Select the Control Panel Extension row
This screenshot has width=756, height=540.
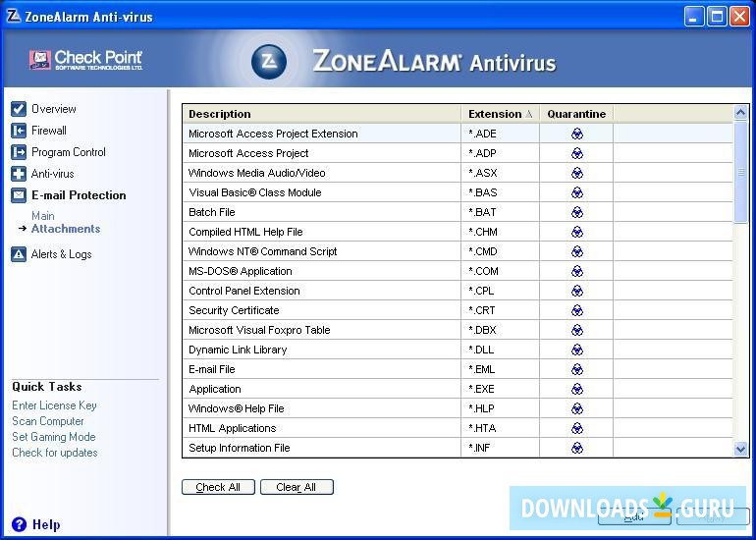(458, 291)
